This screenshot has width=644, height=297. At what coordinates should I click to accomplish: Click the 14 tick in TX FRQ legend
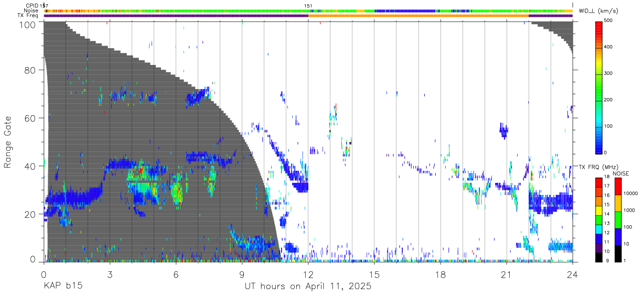(607, 214)
